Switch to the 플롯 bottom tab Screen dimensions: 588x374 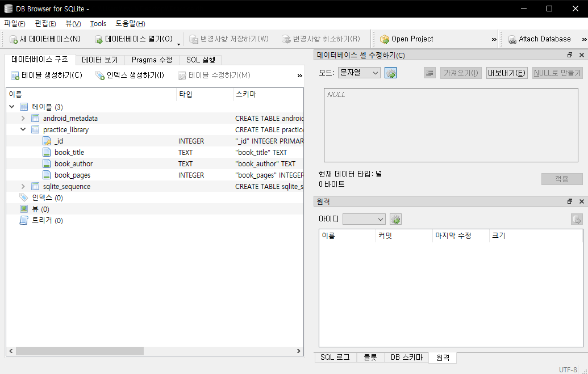[370, 358]
